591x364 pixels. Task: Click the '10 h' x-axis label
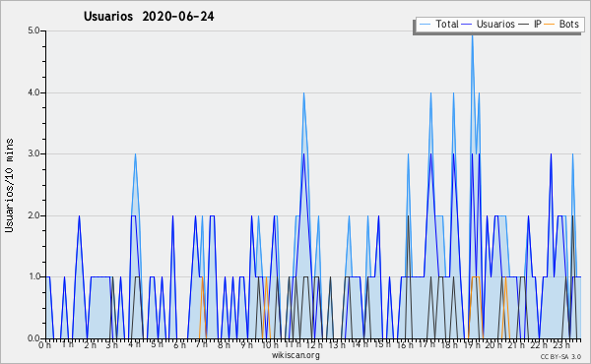[x=270, y=345]
